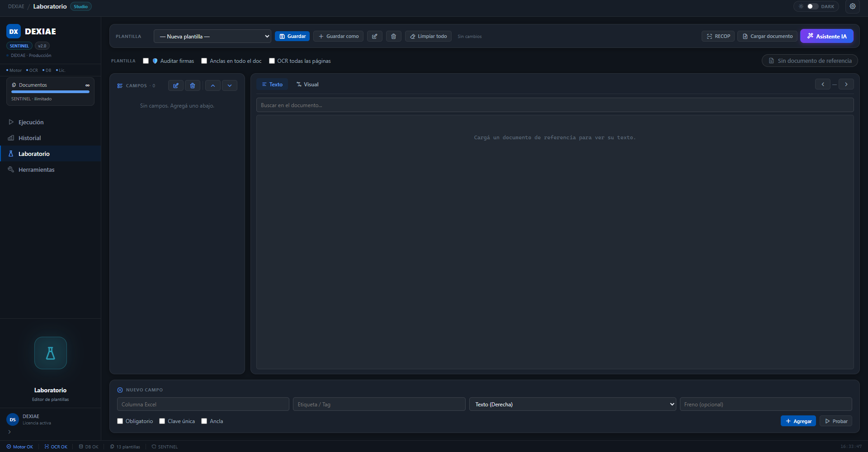Click the Agregar button
Image resolution: width=868 pixels, height=452 pixels.
pyautogui.click(x=798, y=421)
